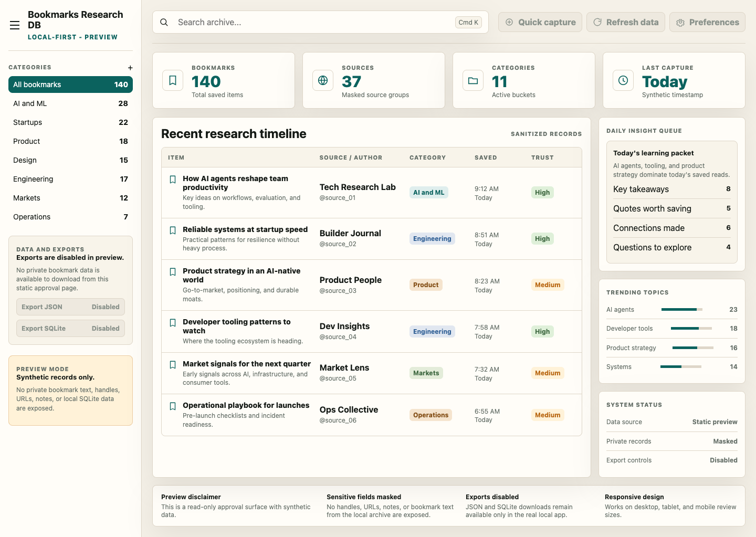
Task: Open Questions to explore entry
Action: tap(672, 247)
